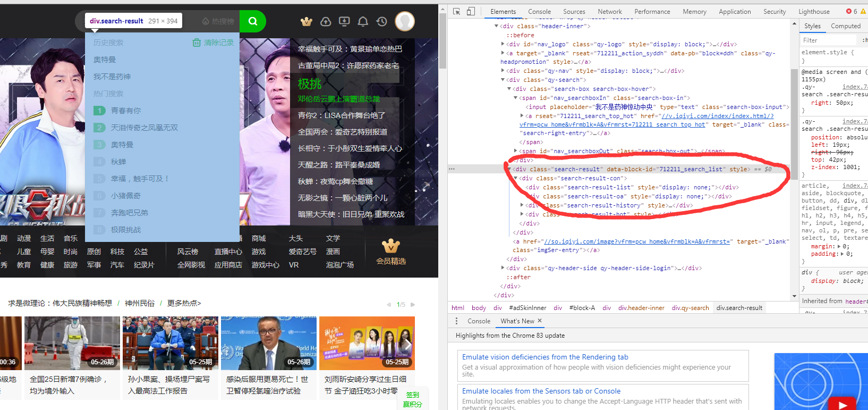Open the Lighthouse tab
This screenshot has height=410, width=868.
tap(814, 11)
